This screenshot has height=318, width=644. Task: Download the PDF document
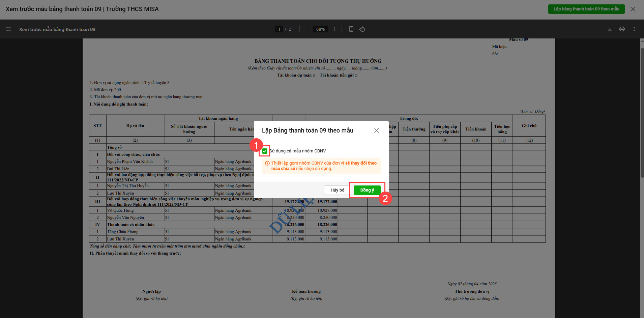tap(610, 29)
